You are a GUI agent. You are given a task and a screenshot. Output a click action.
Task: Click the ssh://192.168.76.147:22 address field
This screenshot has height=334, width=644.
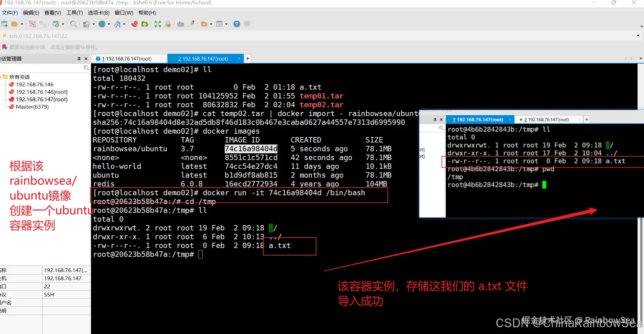click(38, 36)
